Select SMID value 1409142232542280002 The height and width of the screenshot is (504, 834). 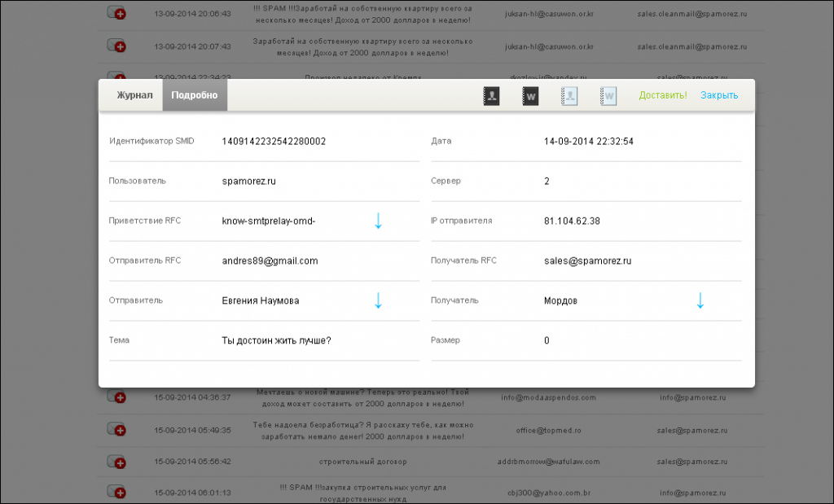[274, 142]
